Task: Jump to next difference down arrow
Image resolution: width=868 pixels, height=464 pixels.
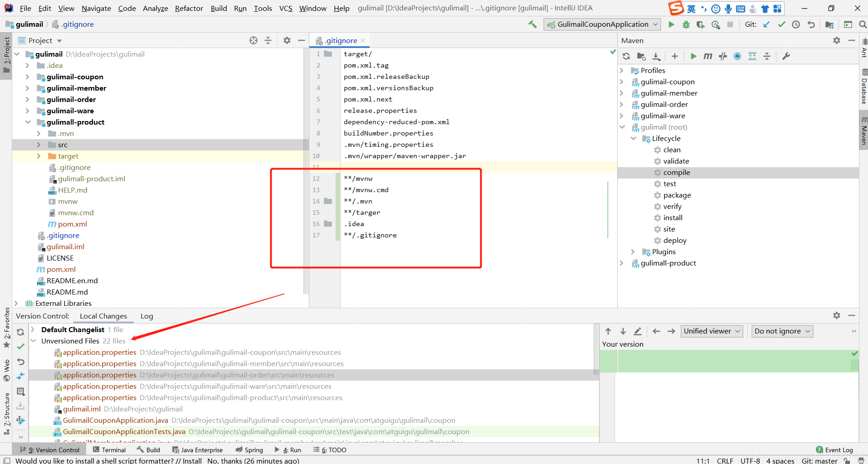Action: 623,331
